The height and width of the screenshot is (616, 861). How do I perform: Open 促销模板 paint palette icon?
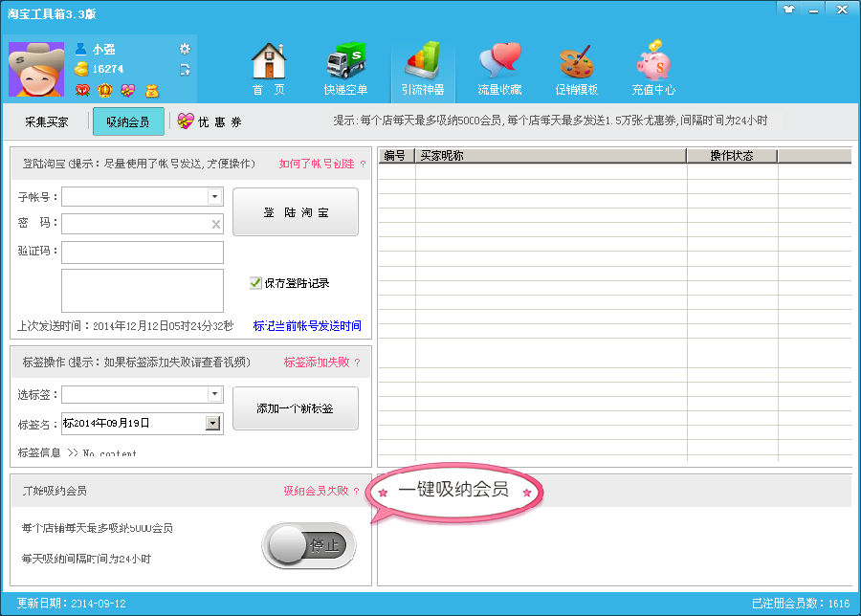[x=576, y=63]
